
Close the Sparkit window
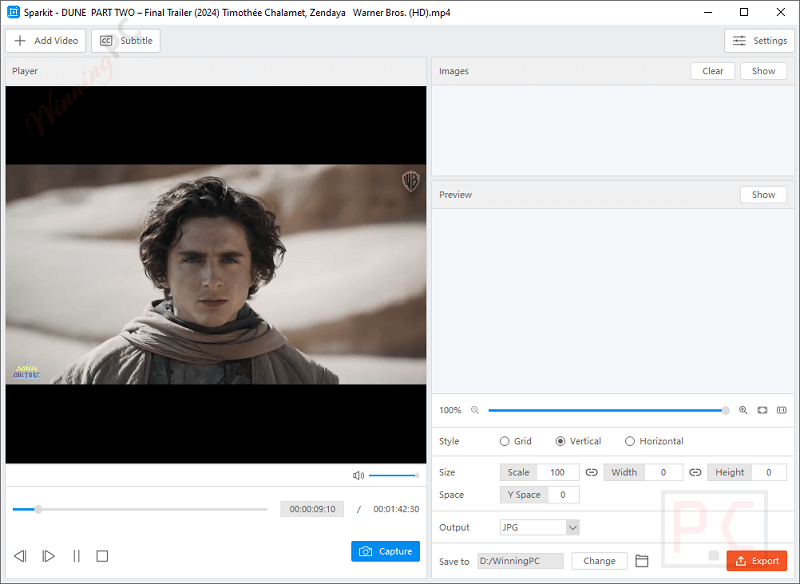781,12
